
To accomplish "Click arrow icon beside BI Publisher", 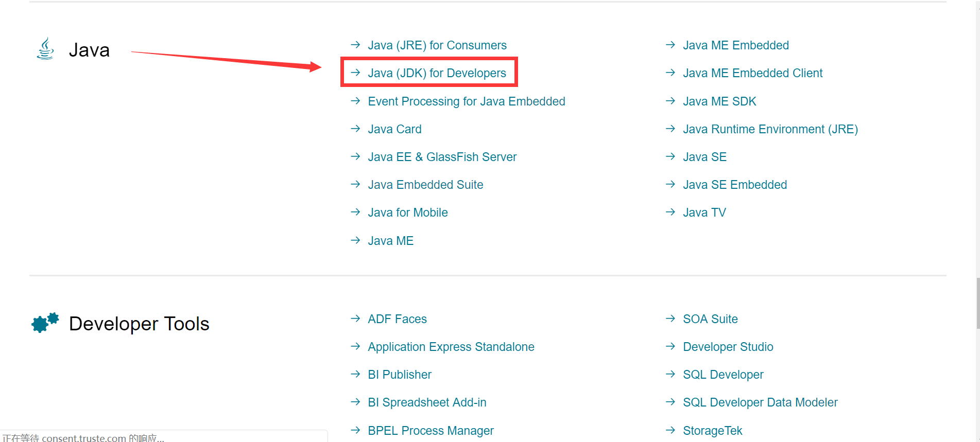I will point(355,374).
